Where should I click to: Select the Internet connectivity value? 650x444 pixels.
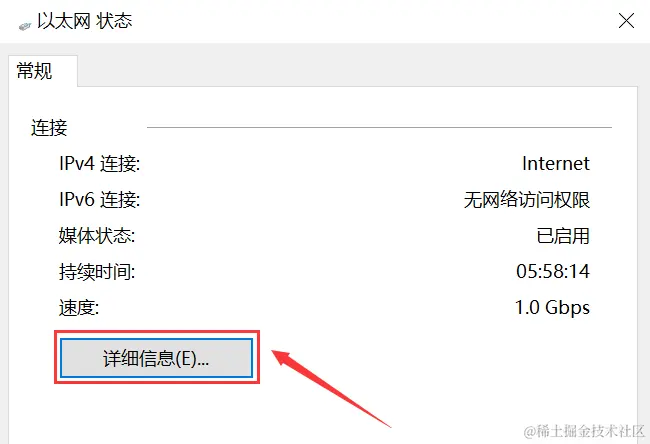point(555,163)
